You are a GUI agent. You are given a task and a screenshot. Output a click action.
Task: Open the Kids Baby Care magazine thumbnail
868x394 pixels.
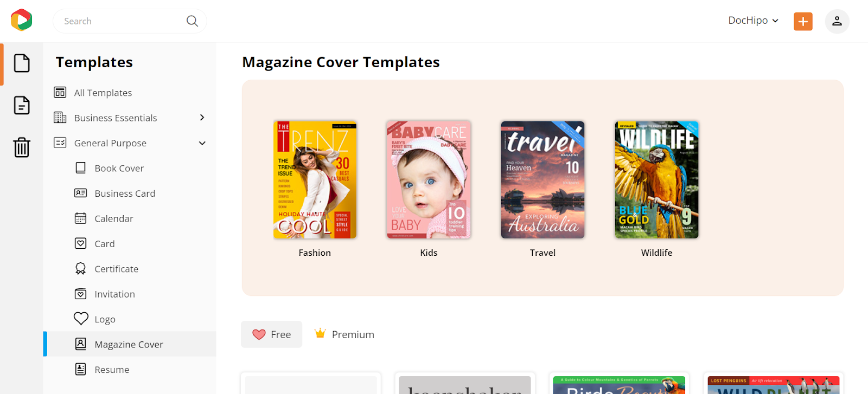click(429, 179)
